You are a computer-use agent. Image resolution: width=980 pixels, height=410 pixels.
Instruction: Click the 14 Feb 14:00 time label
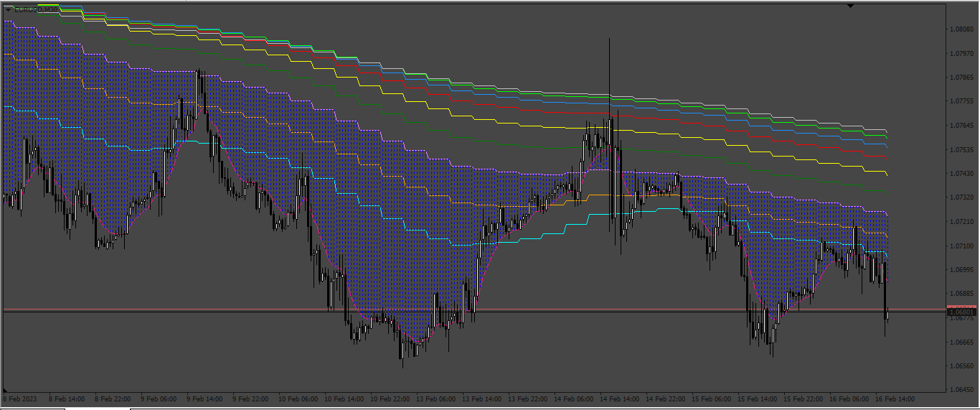tap(620, 398)
